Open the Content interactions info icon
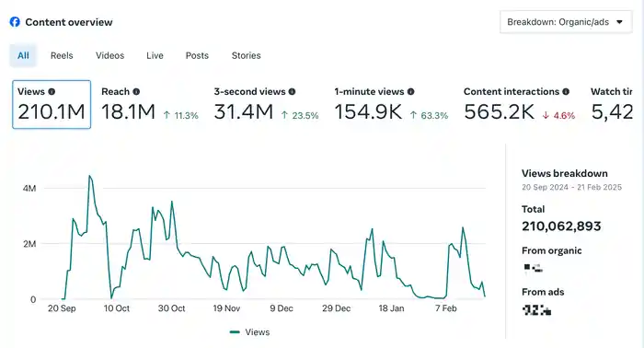Screen dimensions: 644x348 click(x=566, y=92)
